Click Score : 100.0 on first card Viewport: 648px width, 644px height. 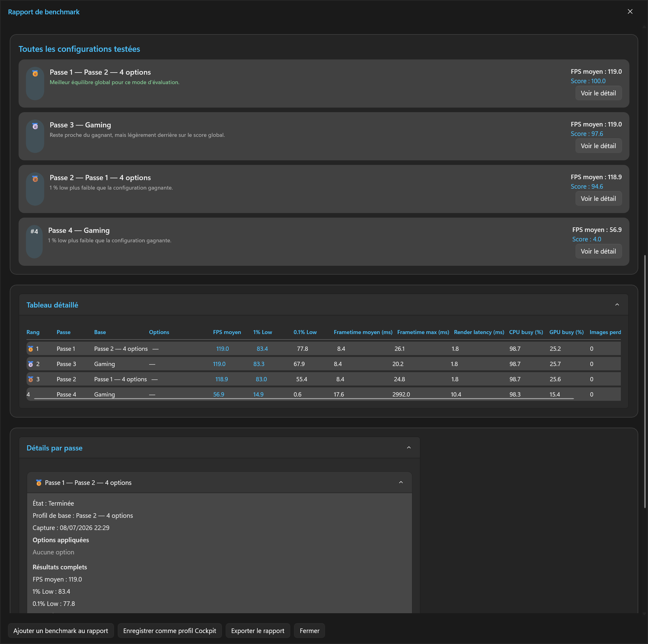588,81
